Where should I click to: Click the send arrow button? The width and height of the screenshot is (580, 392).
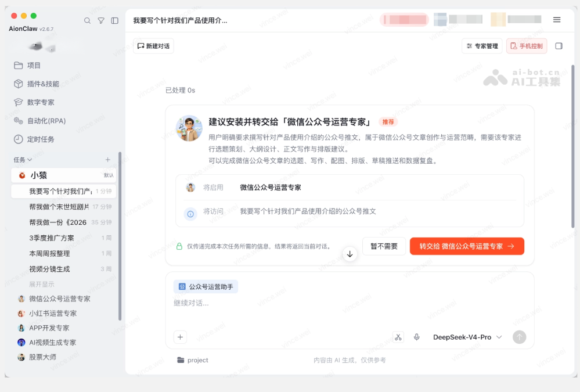point(520,337)
